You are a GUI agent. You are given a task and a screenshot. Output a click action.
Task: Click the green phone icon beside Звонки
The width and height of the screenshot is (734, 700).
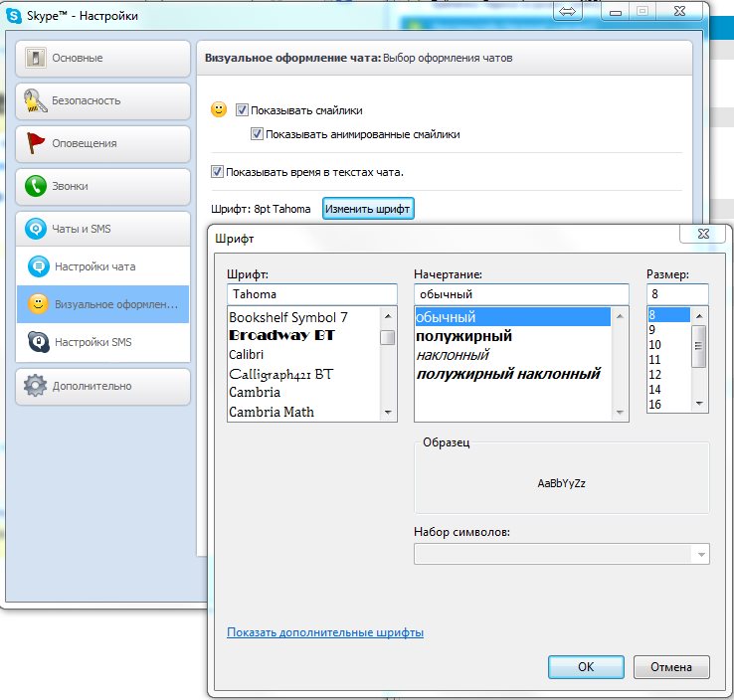click(x=36, y=186)
